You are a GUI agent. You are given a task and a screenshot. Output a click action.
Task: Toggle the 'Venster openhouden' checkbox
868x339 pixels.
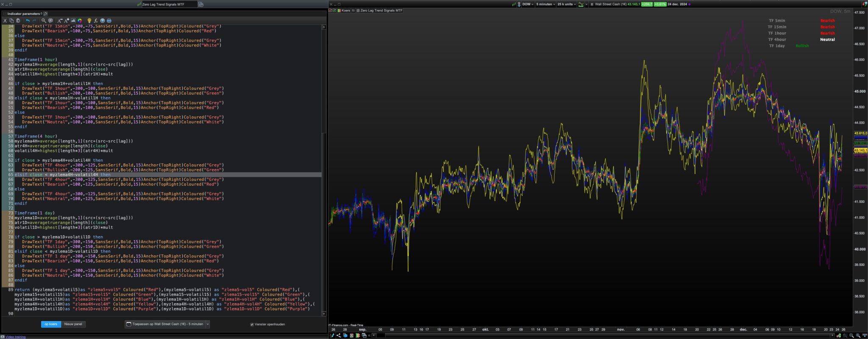pyautogui.click(x=252, y=324)
